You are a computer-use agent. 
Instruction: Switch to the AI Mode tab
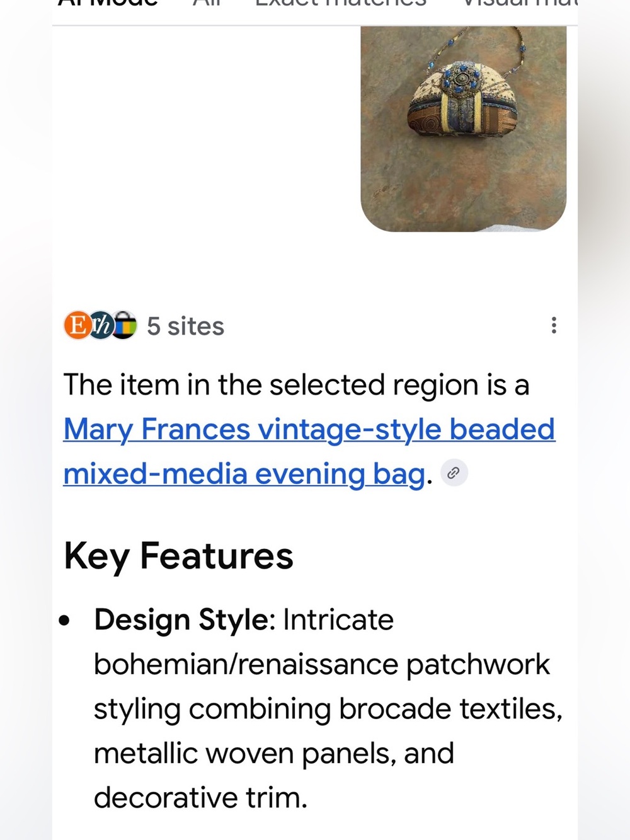108,3
